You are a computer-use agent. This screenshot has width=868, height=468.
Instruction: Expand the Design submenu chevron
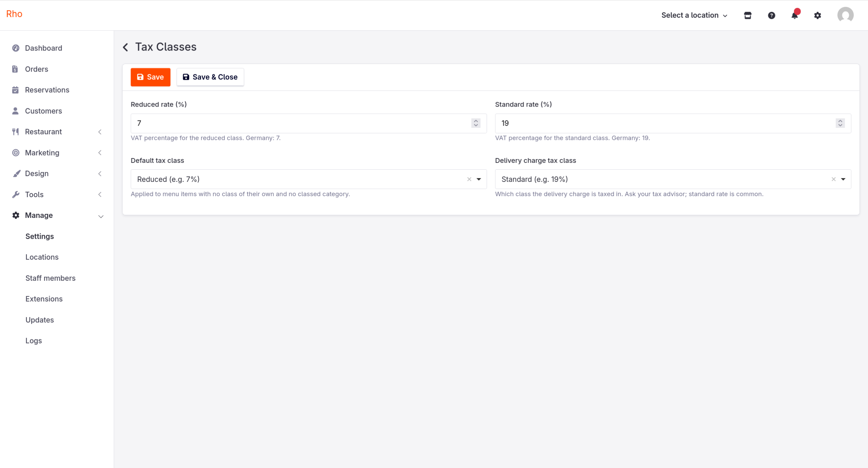point(100,174)
